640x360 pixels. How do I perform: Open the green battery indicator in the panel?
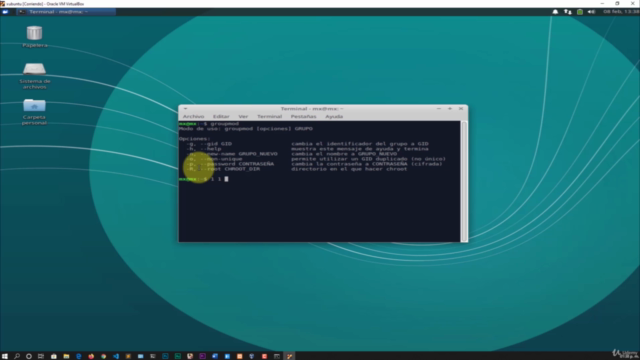(x=580, y=12)
